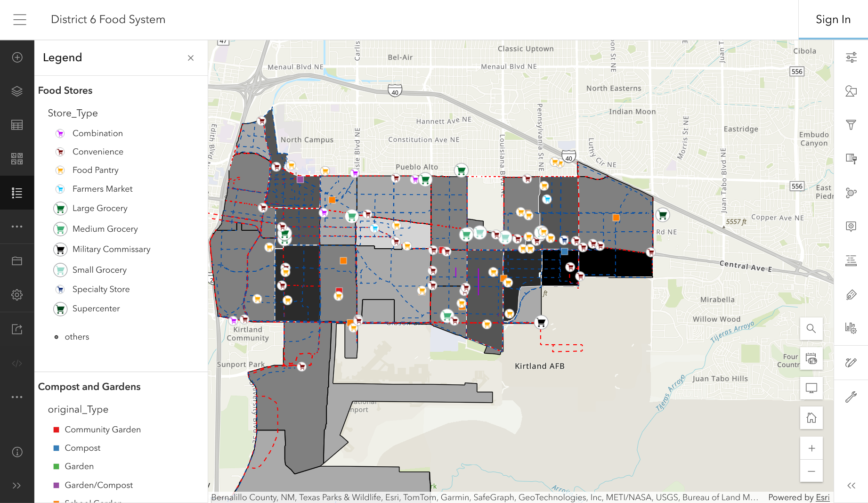Select the Basemap gallery grid icon

17,159
